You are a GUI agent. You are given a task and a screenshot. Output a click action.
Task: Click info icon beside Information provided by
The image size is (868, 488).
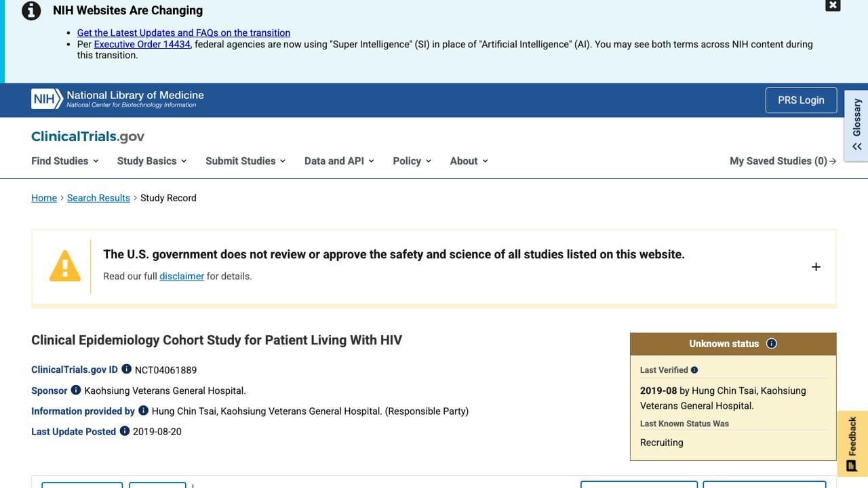(143, 410)
